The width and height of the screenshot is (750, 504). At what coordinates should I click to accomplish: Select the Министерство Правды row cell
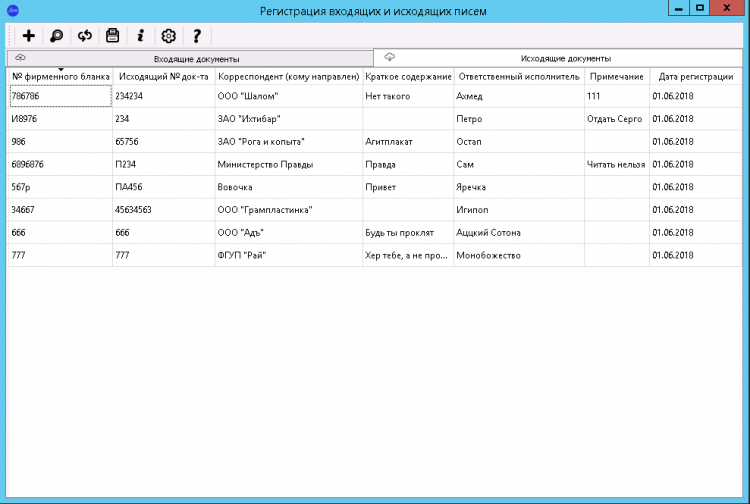click(x=288, y=164)
